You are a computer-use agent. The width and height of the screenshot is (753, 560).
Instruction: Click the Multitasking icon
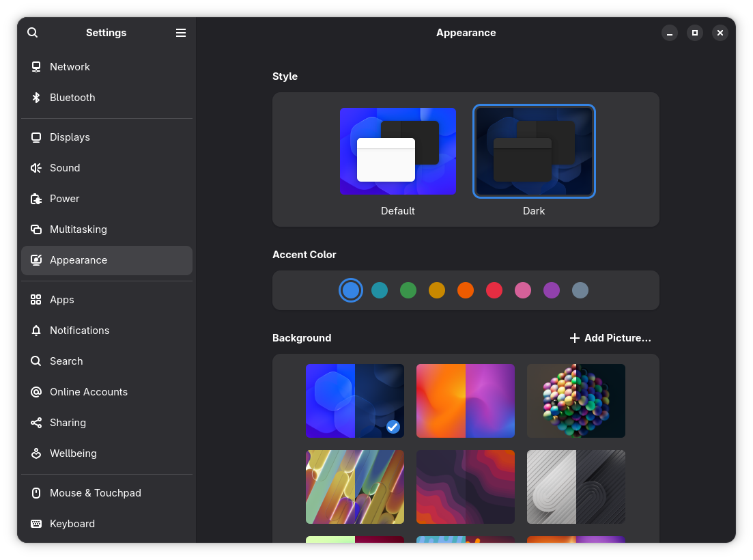[36, 229]
